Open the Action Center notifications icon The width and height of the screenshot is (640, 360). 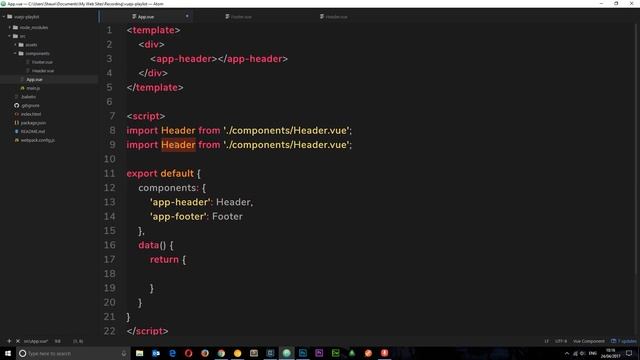pyautogui.click(x=629, y=353)
